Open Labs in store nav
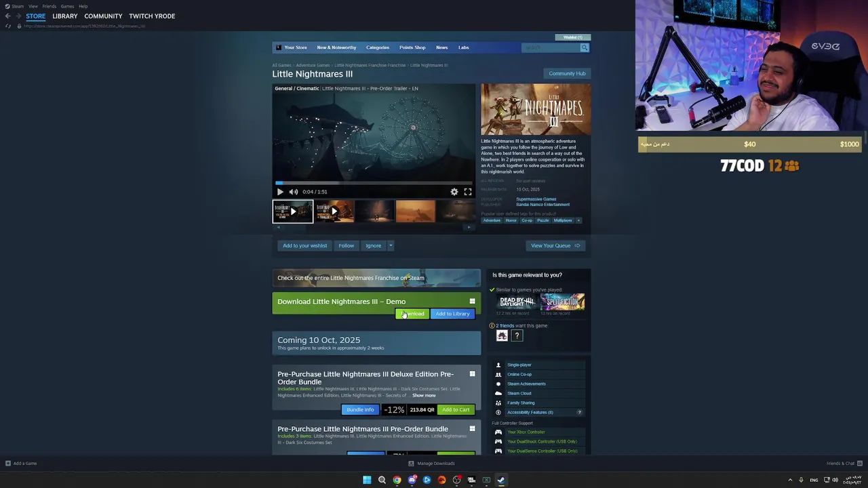868x488 pixels. (x=463, y=47)
